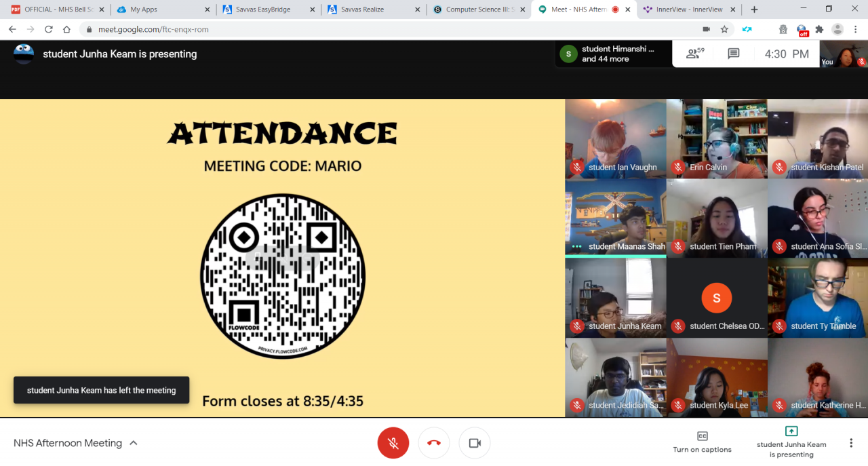Select student Ty Trimble's video tile
Image resolution: width=868 pixels, height=466 pixels.
pos(818,298)
